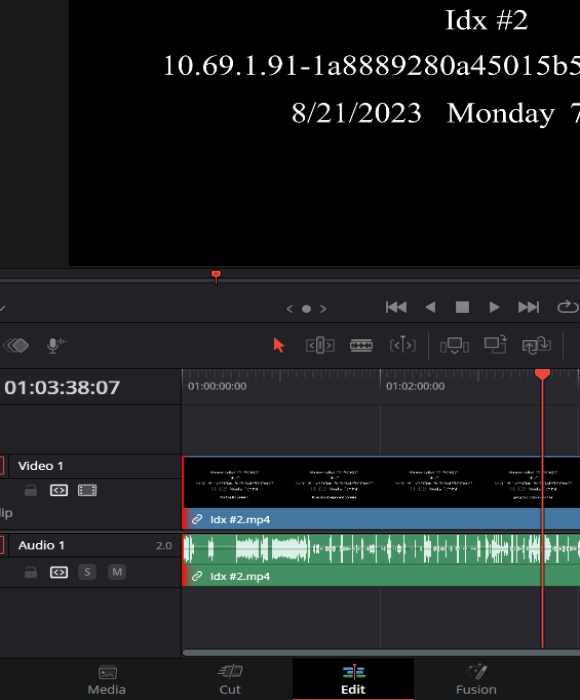580x700 pixels.
Task: Click the viewer scrubber playhead marker
Action: coord(216,276)
